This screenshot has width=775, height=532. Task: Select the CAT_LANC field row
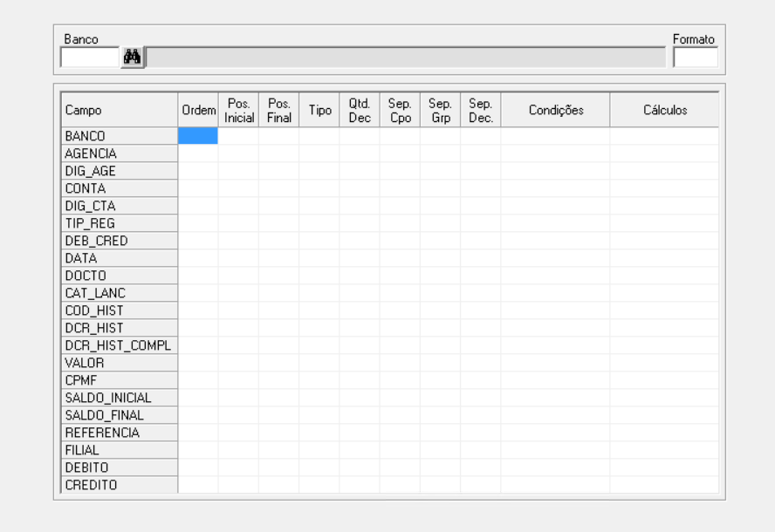point(119,293)
